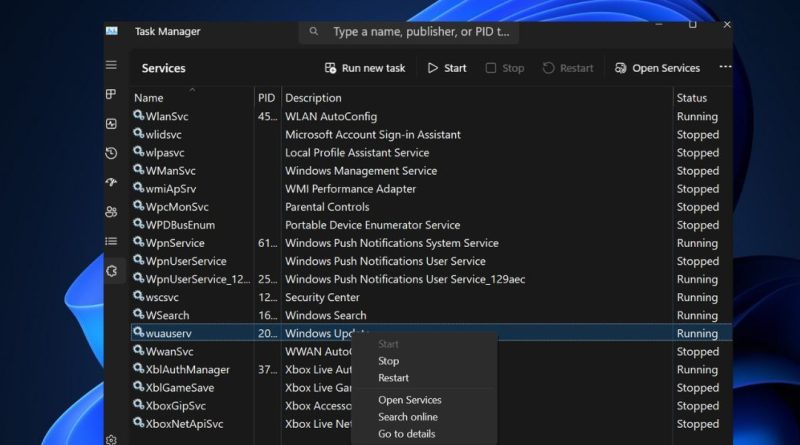Image resolution: width=800 pixels, height=445 pixels.
Task: Open Task Manager settings gear
Action: pos(111,439)
